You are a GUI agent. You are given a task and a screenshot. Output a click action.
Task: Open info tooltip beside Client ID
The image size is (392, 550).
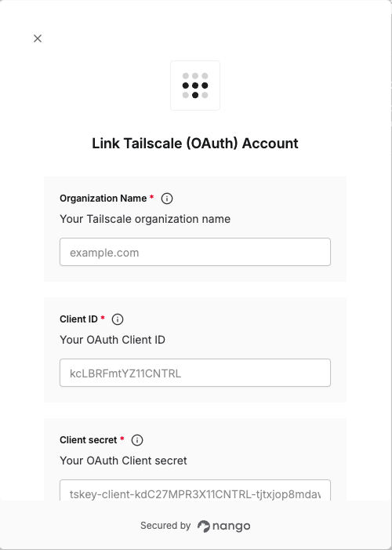coord(118,319)
